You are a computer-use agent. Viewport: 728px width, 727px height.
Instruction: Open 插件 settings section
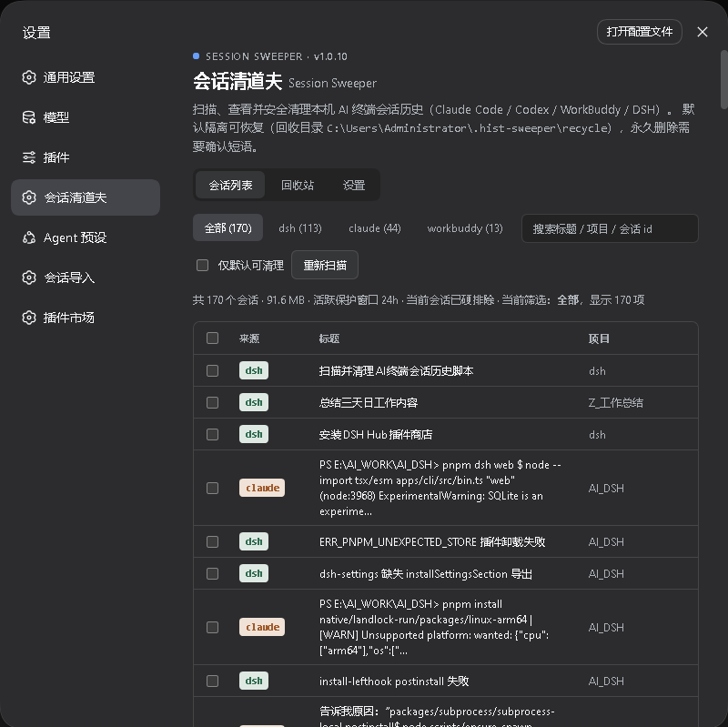(86, 157)
